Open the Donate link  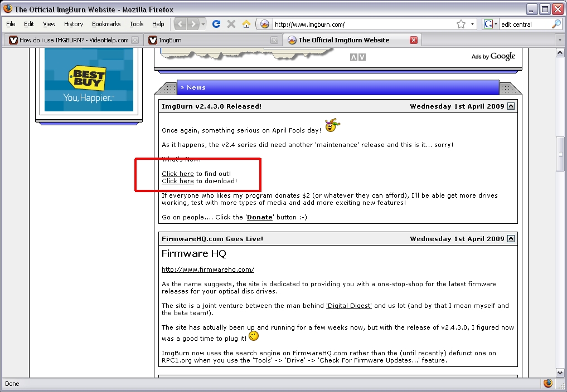pyautogui.click(x=260, y=217)
